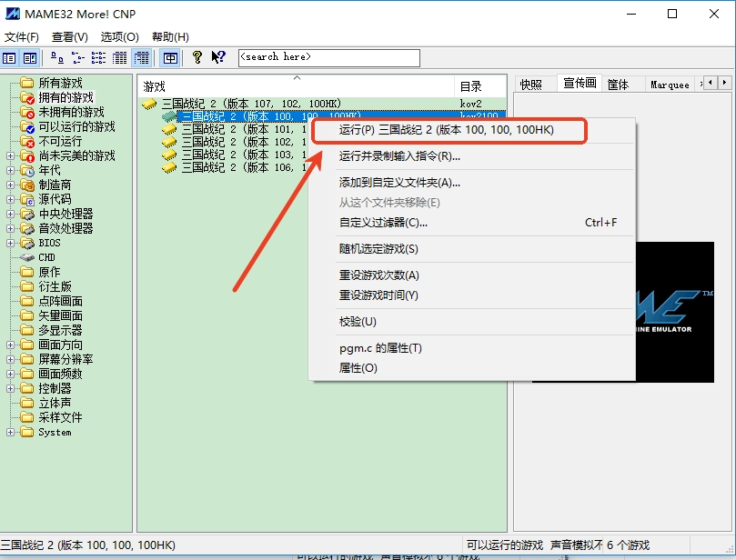Viewport: 736px width, 560px height.
Task: Expand the 制造商 folder tree node
Action: (x=11, y=185)
